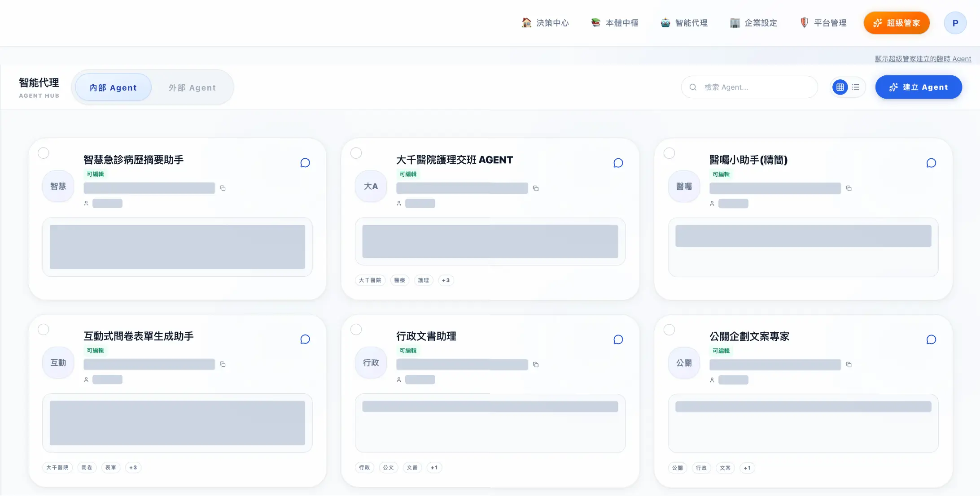Click the 大千醫院 tag on 護理交班 card

point(370,280)
